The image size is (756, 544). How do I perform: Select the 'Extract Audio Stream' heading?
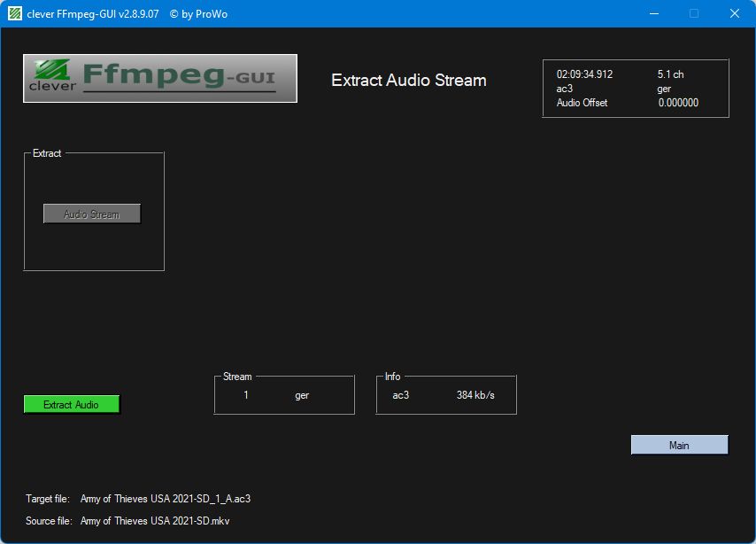(409, 80)
